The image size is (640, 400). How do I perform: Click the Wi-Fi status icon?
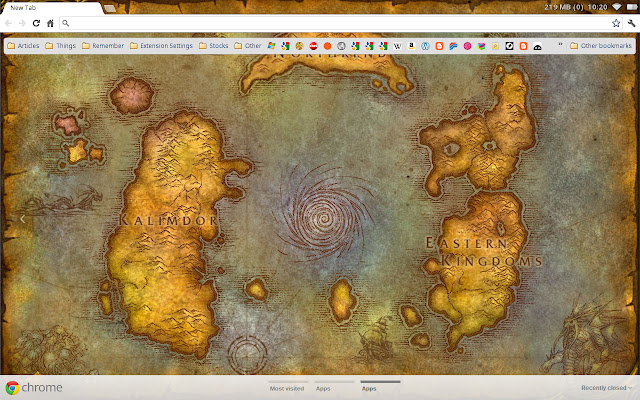[x=617, y=7]
